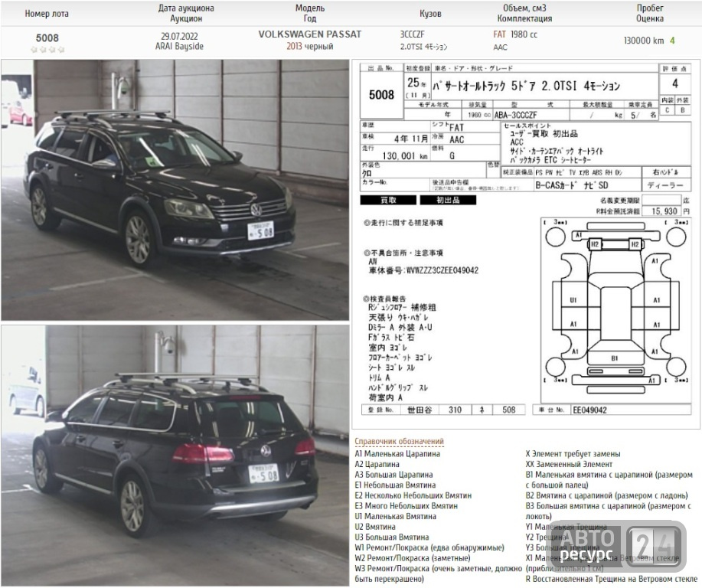The image size is (702, 588).
Task: Click sheet lot number 5008 box
Action: (381, 95)
